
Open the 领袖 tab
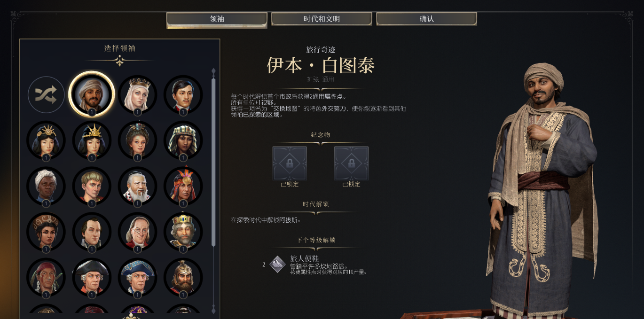[x=217, y=19]
